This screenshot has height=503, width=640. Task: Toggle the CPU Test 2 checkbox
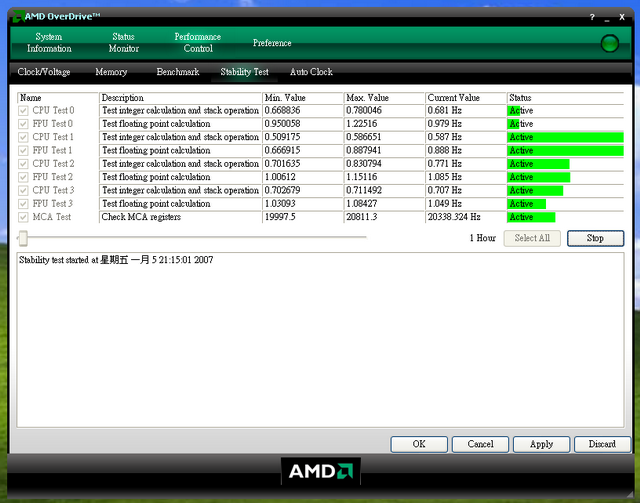point(23,164)
